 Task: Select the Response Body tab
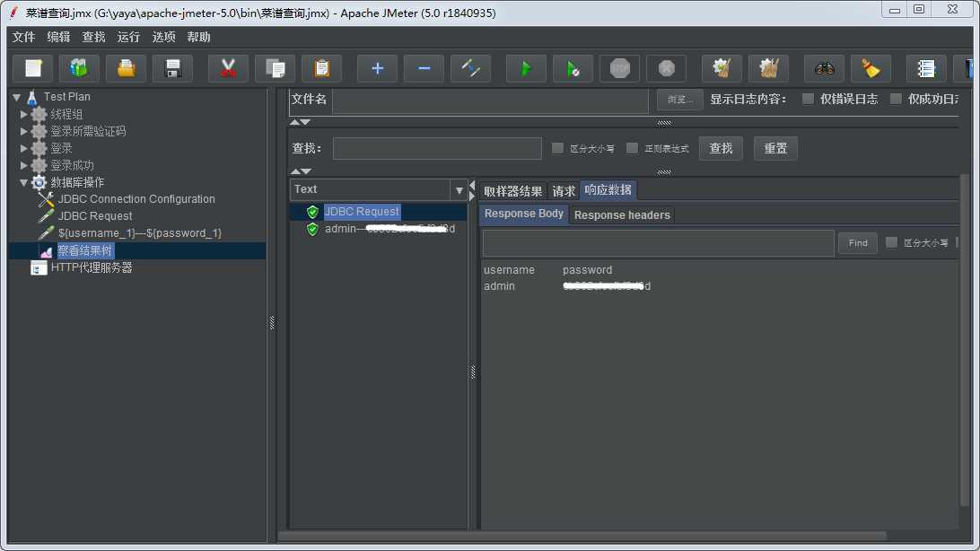[x=524, y=214]
